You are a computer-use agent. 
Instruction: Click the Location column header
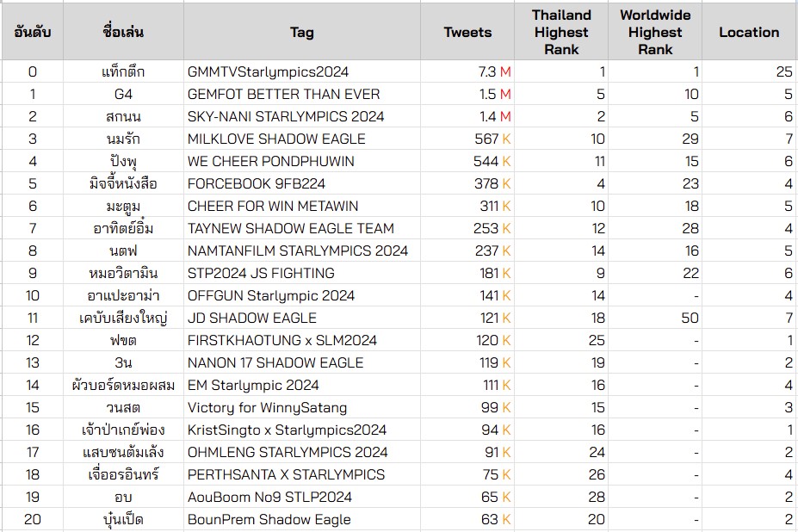pos(749,32)
